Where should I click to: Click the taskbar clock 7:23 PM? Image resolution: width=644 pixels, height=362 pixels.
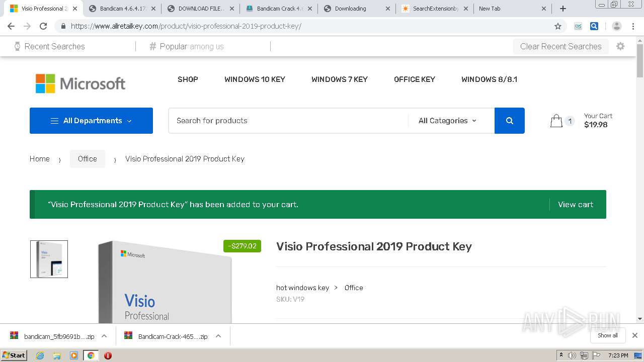(x=618, y=355)
